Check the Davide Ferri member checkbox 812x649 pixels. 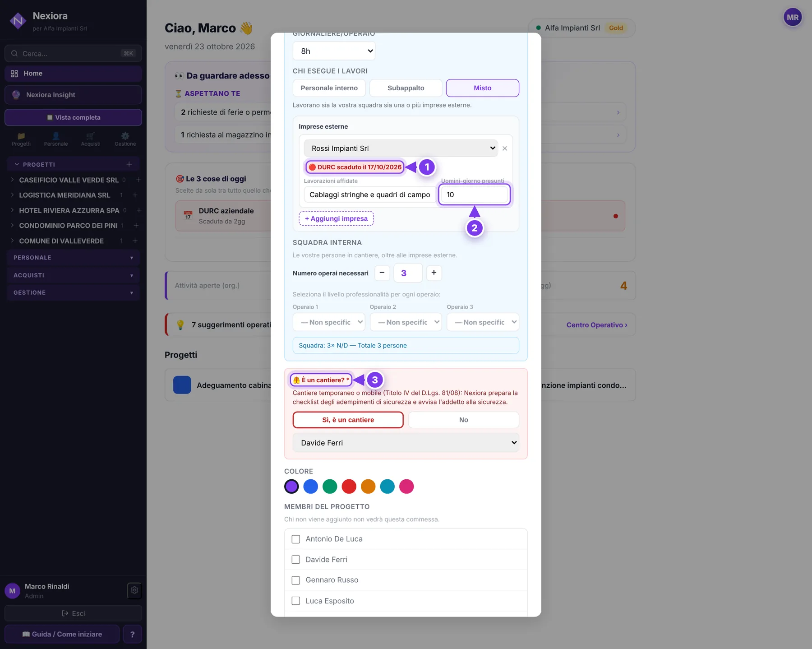(296, 560)
